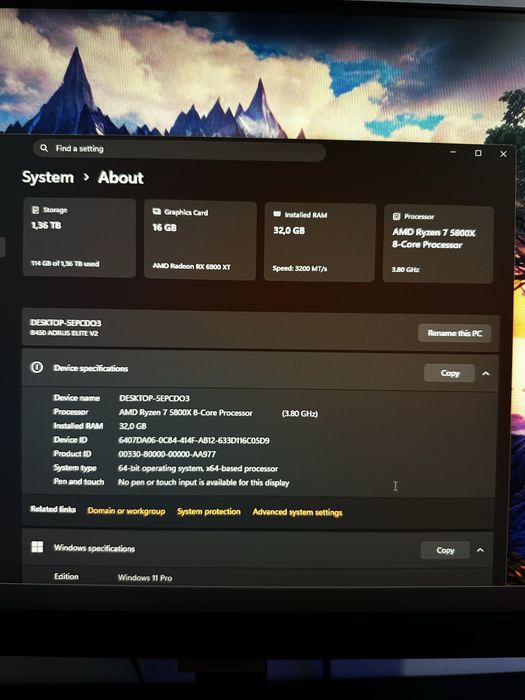
Task: Focus the Find a setting search box
Action: 179,150
